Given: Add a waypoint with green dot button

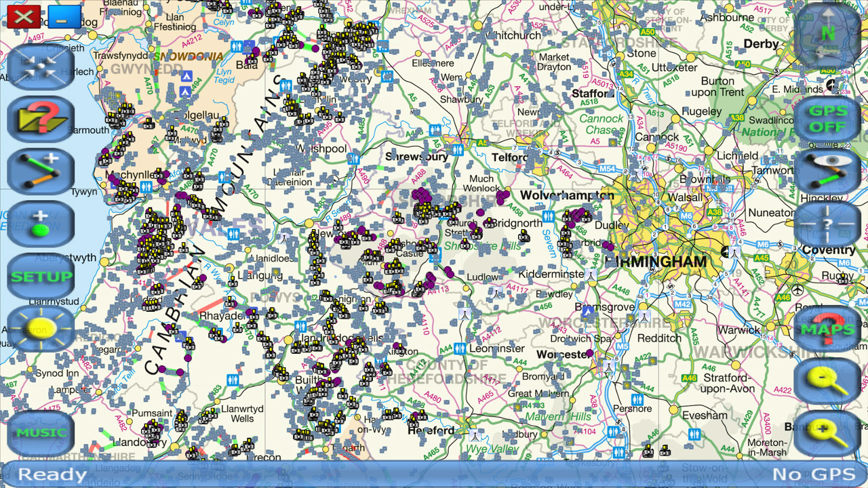Looking at the screenshot, I should coord(41,224).
